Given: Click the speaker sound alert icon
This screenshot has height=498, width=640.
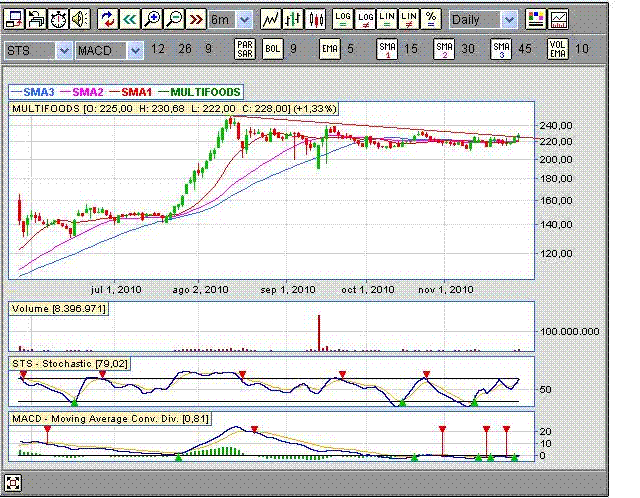Looking at the screenshot, I should (x=79, y=19).
